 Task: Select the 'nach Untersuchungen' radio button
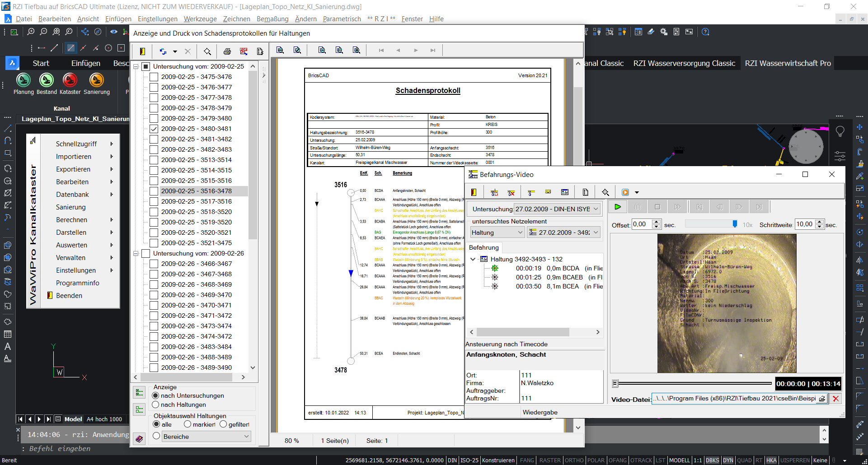[156, 395]
